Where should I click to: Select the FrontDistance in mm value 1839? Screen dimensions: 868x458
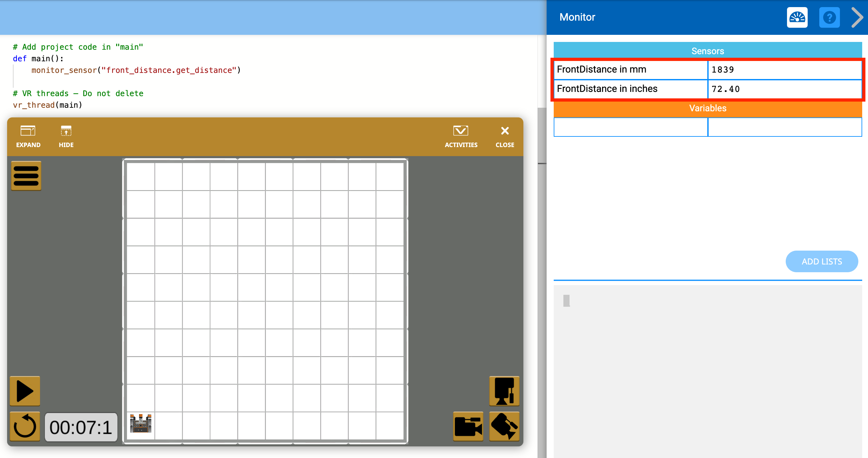click(785, 69)
